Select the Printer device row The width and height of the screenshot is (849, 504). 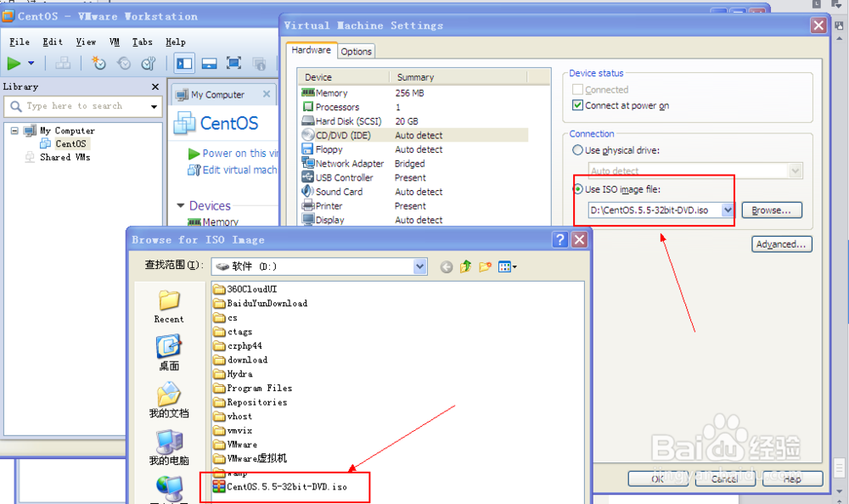[414, 205]
